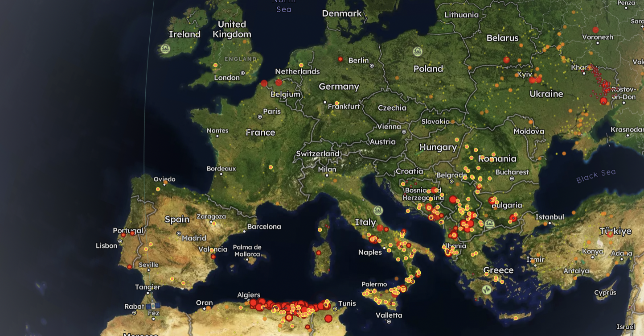The width and height of the screenshot is (644, 336).
Task: Click the Bucharest city dot
Action: click(512, 178)
